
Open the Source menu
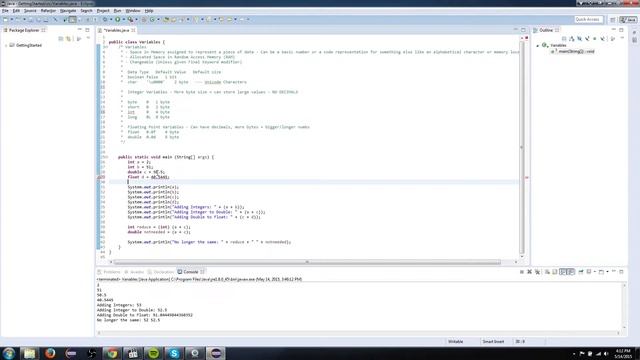[x=30, y=11]
